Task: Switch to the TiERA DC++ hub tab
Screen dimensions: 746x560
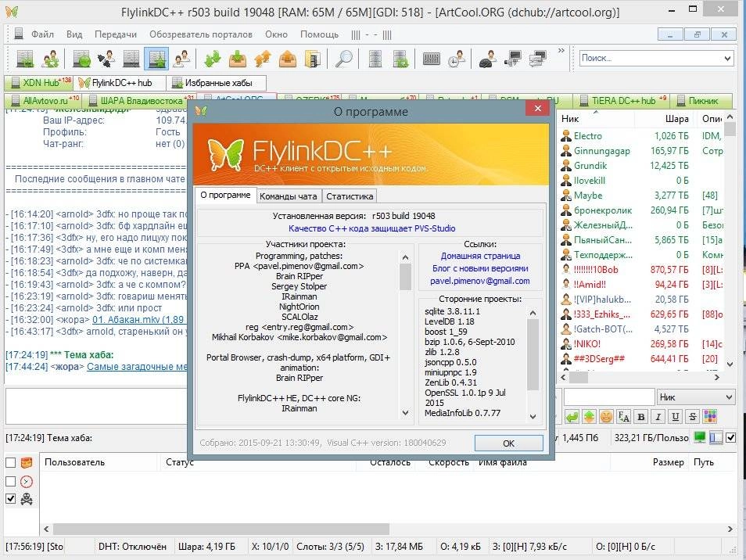Action: [x=622, y=101]
